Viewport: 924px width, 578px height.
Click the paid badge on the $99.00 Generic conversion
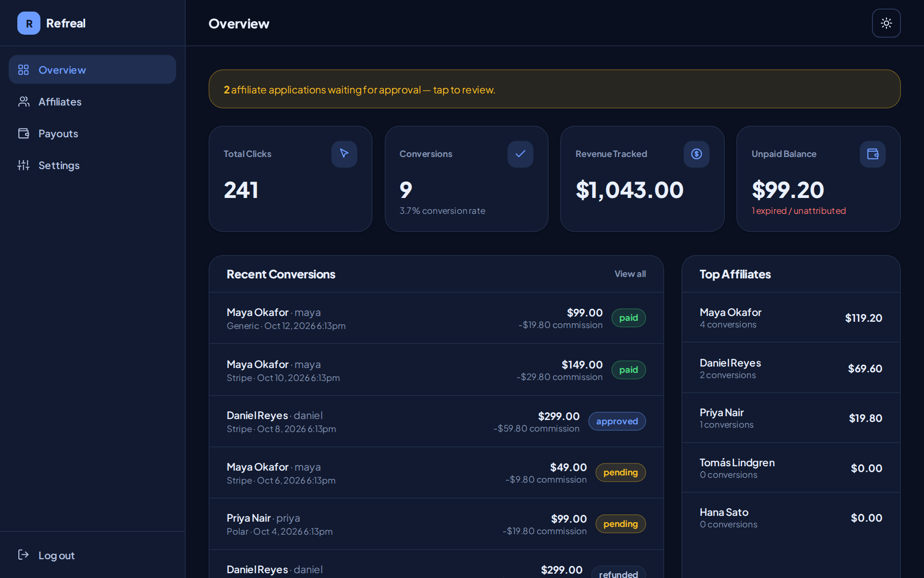[629, 318]
